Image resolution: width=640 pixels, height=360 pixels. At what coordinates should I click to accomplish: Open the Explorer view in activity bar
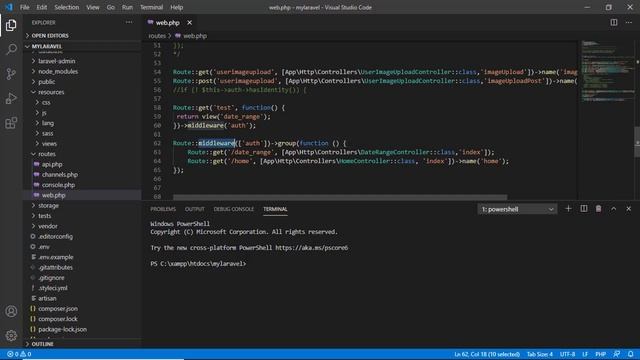click(x=11, y=25)
